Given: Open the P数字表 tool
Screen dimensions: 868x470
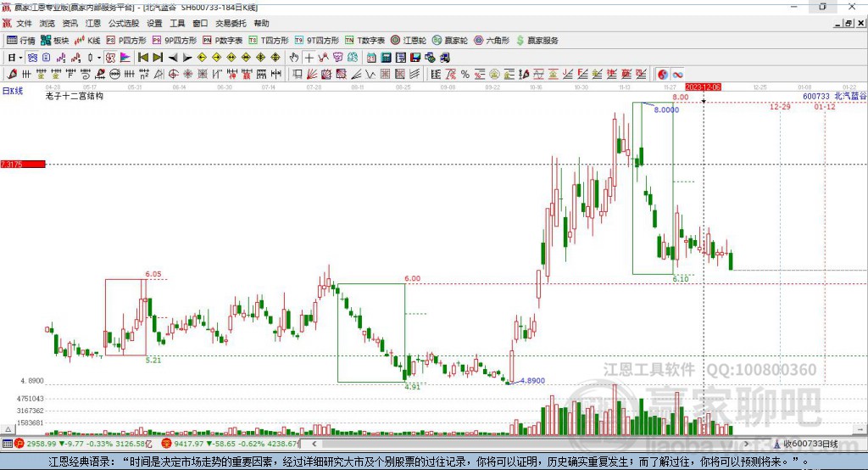Looking at the screenshot, I should coord(223,41).
